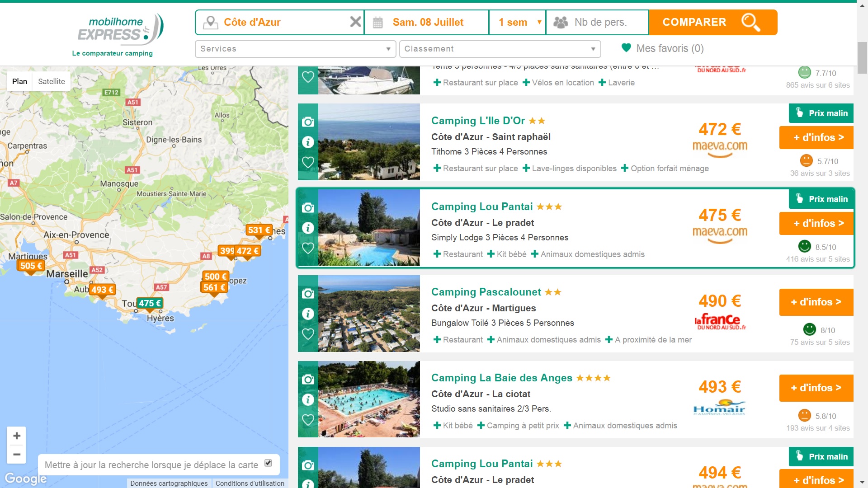Open the 1 sem duration dropdown
The image size is (868, 488).
(518, 22)
